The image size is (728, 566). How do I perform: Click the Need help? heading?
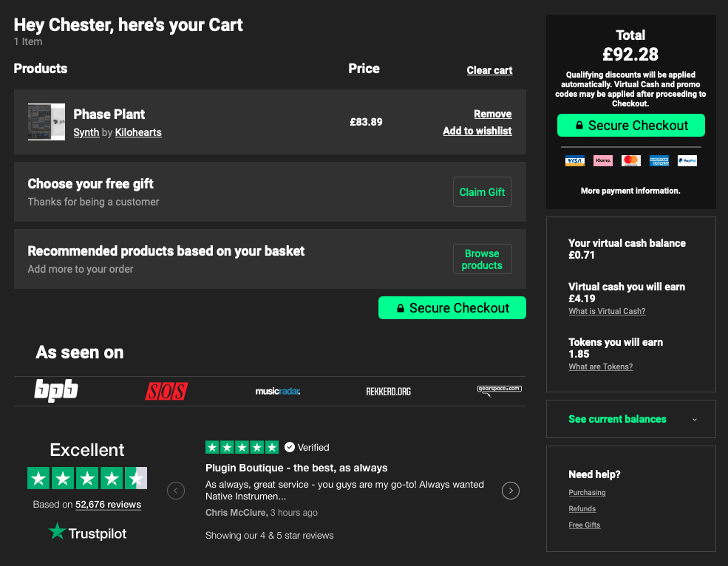click(x=594, y=474)
